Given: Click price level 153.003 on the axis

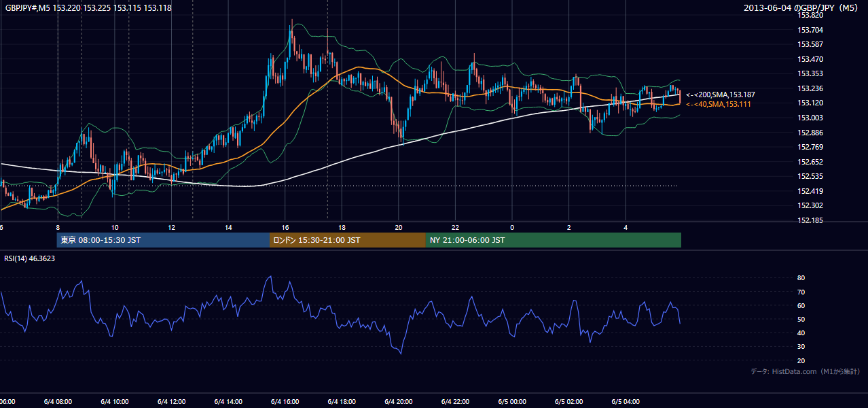Looking at the screenshot, I should [810, 118].
